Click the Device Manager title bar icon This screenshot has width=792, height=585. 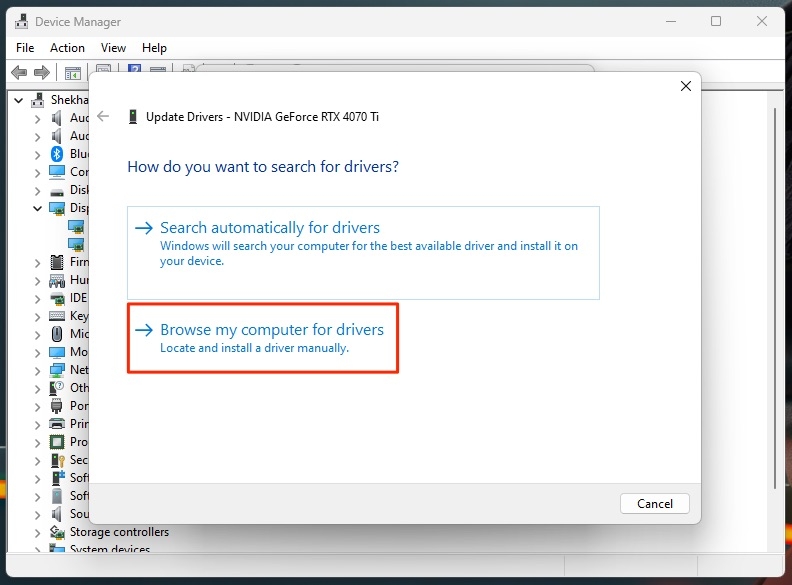[22, 21]
